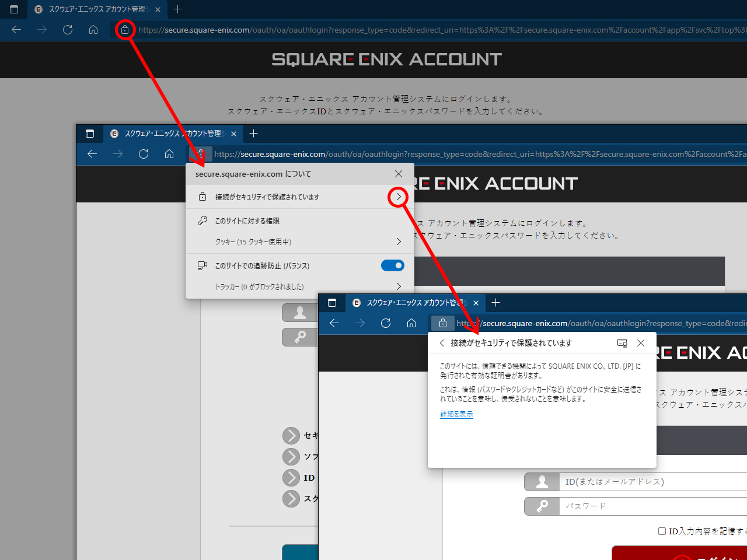Expand the cookies chevron (15 クッキー使用中)
Viewport: 747px width, 560px height.
click(x=399, y=242)
